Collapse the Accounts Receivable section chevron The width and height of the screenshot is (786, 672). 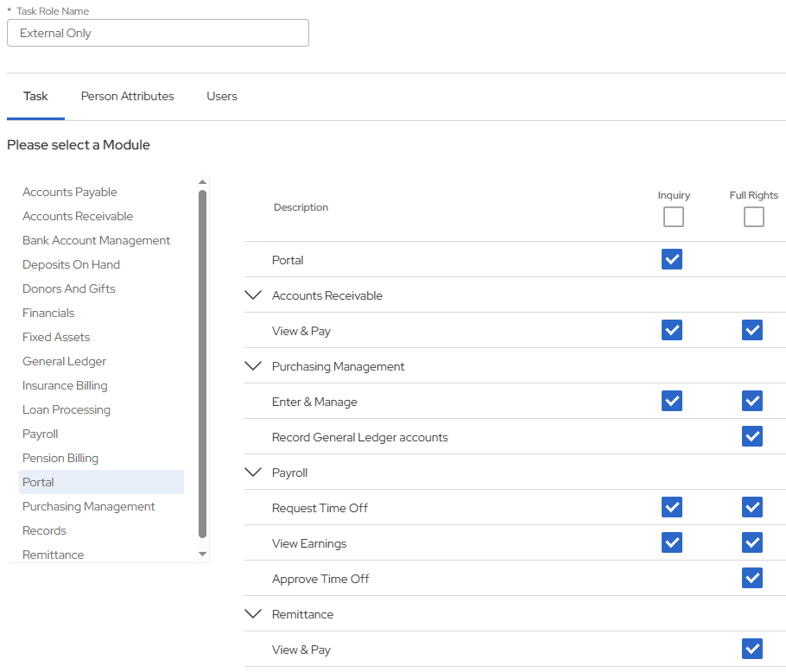(253, 295)
